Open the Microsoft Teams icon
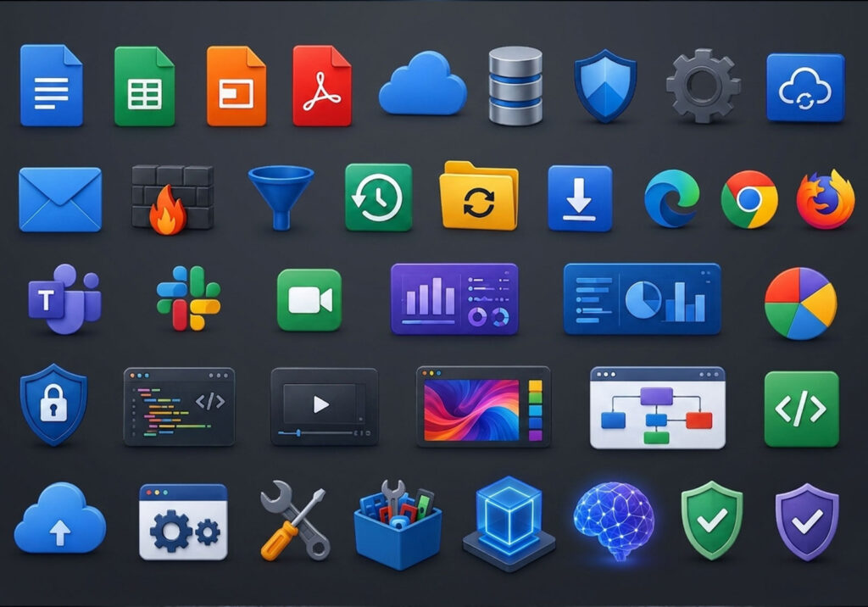 pyautogui.click(x=64, y=299)
